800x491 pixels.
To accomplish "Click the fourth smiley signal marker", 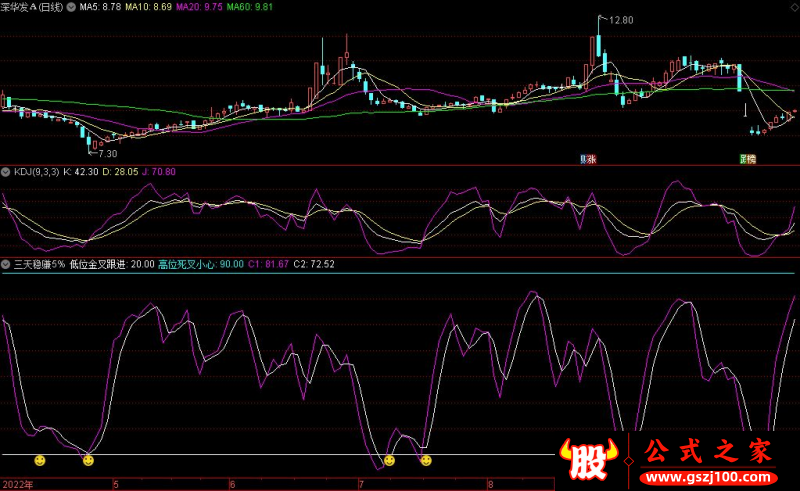I will click(426, 460).
